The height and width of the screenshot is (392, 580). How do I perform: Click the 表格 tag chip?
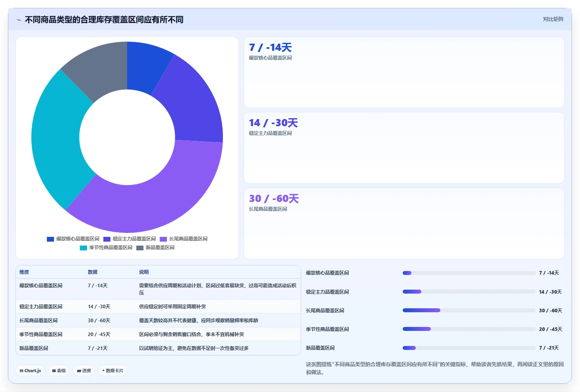(x=59, y=371)
